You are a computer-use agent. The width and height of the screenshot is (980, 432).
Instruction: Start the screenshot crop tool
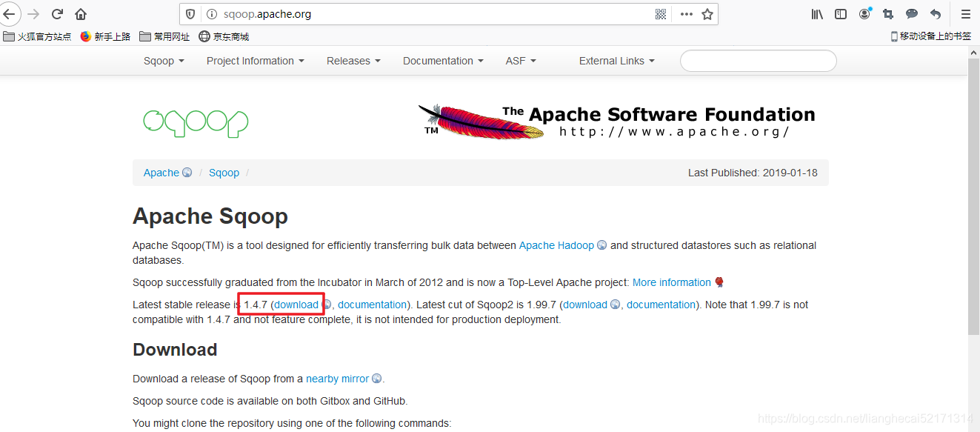888,14
